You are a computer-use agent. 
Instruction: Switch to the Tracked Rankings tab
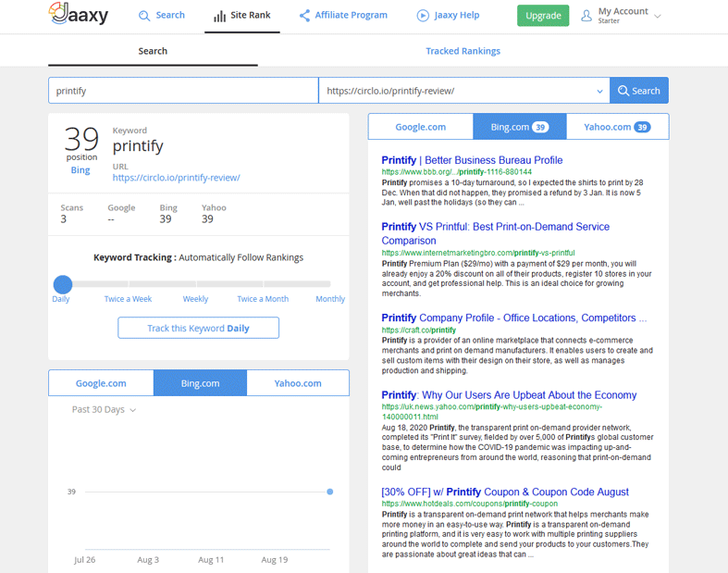(463, 51)
